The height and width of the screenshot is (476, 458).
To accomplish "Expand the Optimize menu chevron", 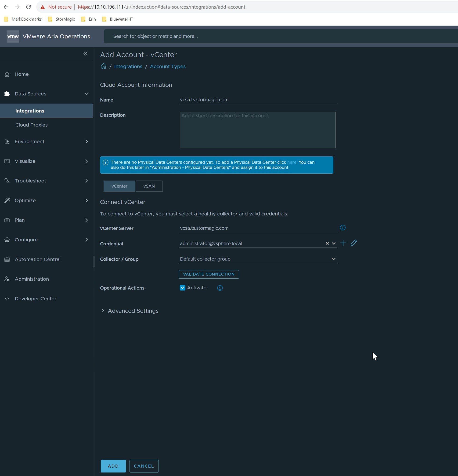I will (87, 200).
